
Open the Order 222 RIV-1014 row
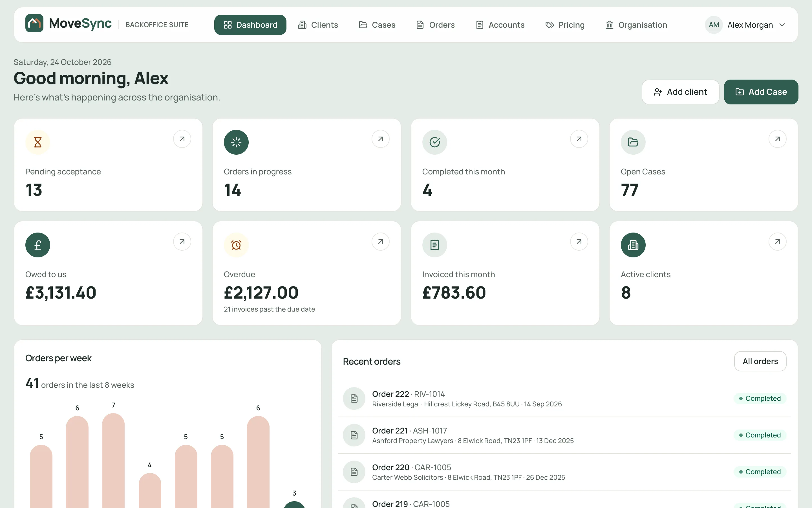[564, 398]
